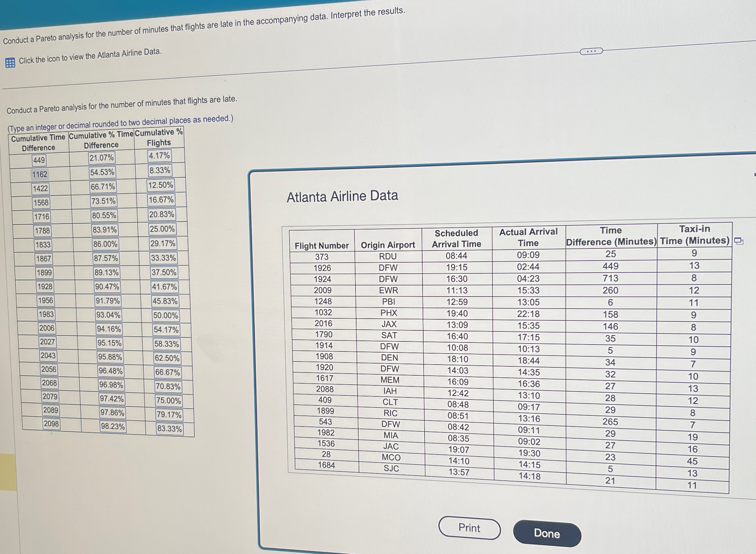Click flight number 1926 table cell

tap(322, 268)
